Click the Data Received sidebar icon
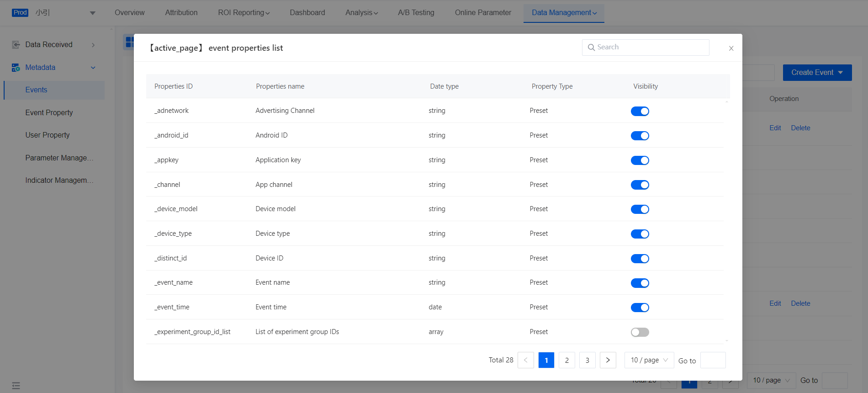Screen dimensions: 868x393 pyautogui.click(x=16, y=45)
